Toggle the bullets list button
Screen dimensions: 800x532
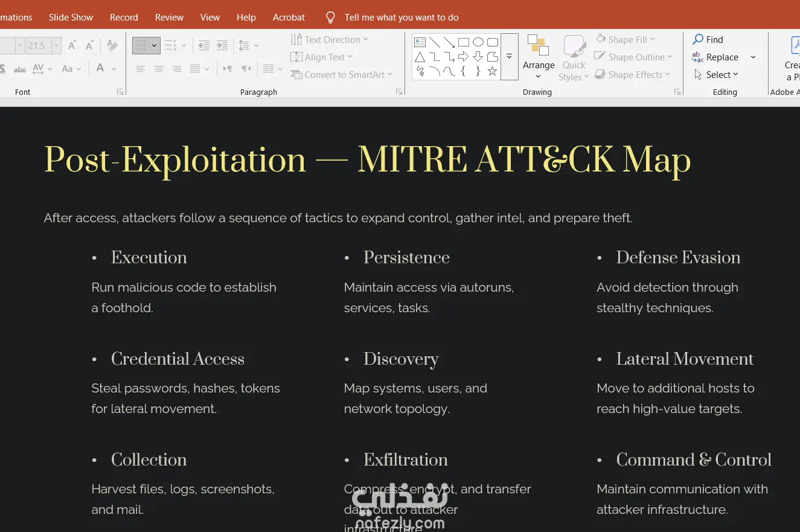(x=141, y=45)
